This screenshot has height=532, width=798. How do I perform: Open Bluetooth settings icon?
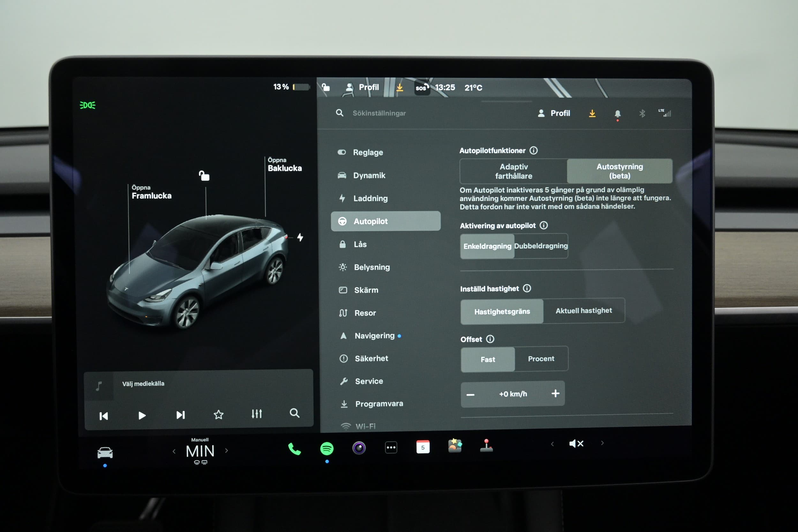642,113
